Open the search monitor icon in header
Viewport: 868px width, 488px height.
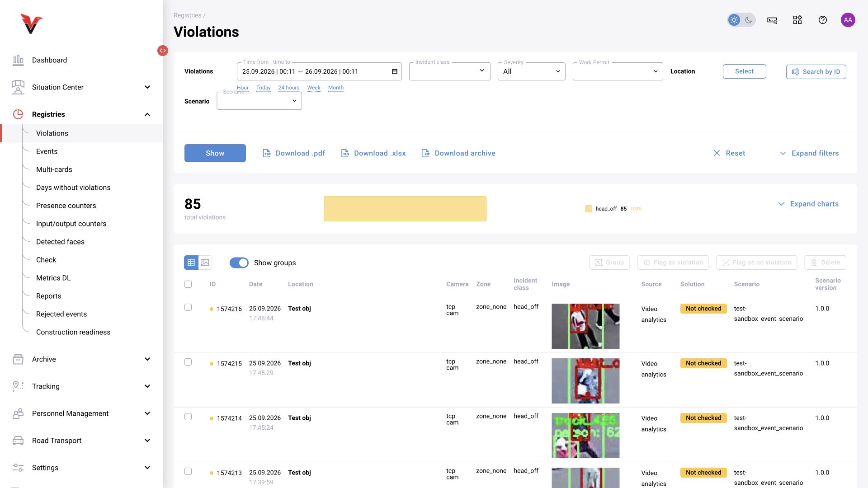pos(772,20)
